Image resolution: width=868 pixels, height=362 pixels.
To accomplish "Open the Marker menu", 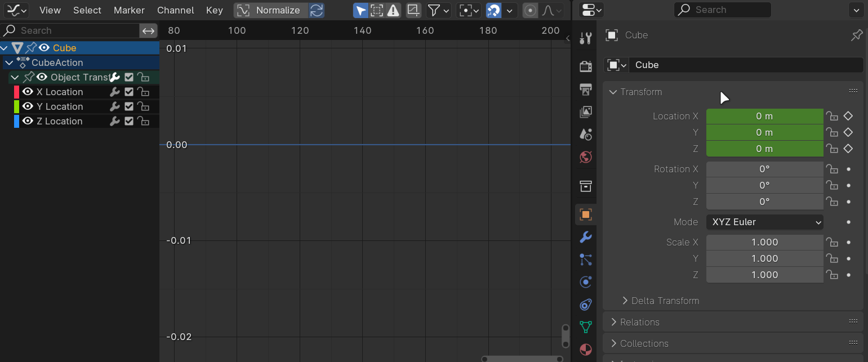I will [129, 10].
